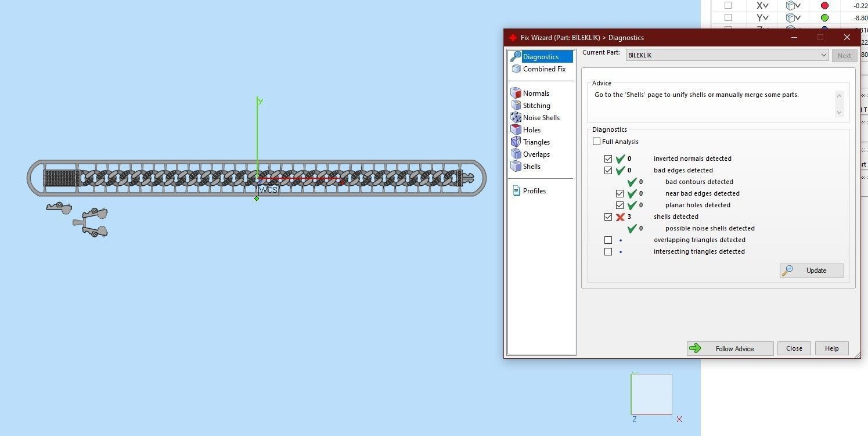Image resolution: width=868 pixels, height=436 pixels.
Task: Open the Y axis dropdown
Action: (x=762, y=17)
